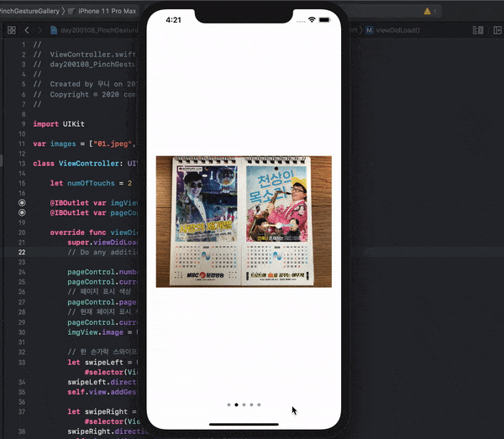This screenshot has width=504, height=439.
Task: Click 'swipeLeft.direct' on line 34
Action: (102, 382)
